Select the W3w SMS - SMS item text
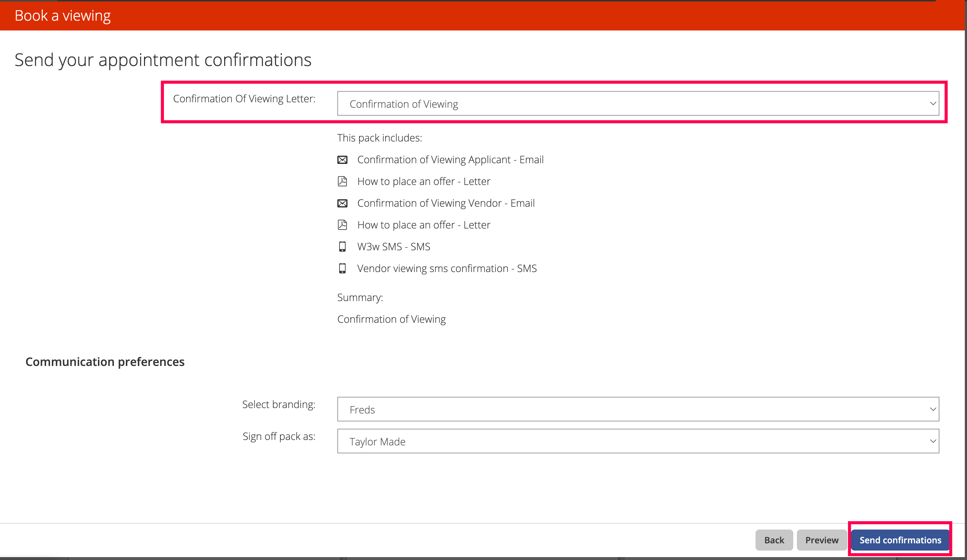Viewport: 967px width, 560px height. pos(394,246)
